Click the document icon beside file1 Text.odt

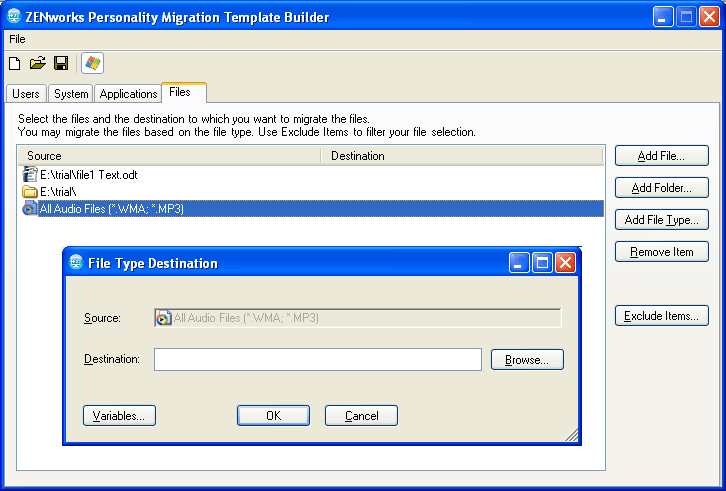30,174
